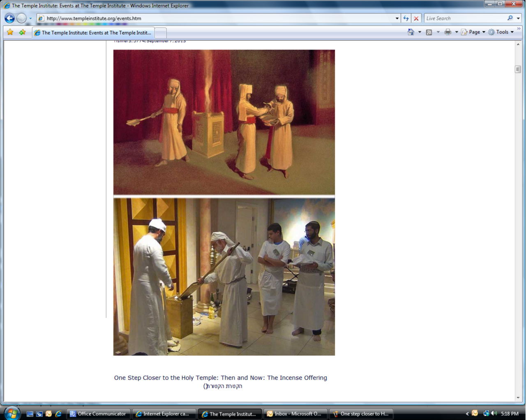This screenshot has width=526, height=420.
Task: Switch to Office Communicator taskbar button
Action: tap(99, 414)
